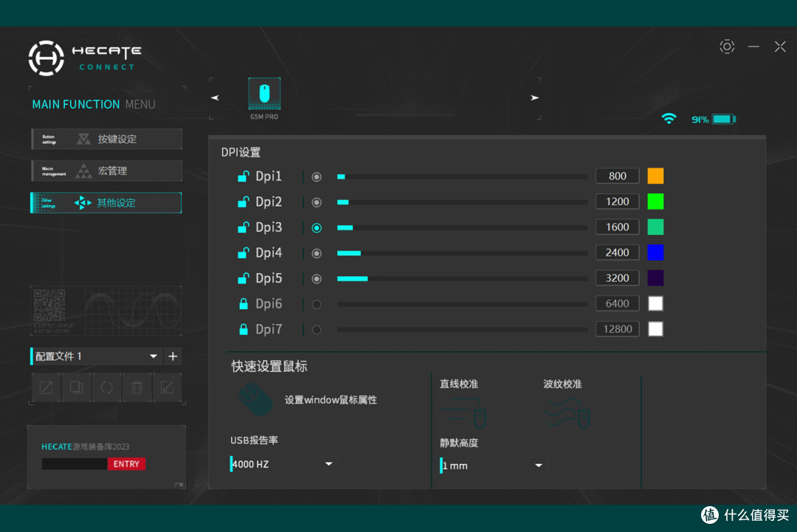Open the USB report rate 4000 HZ dropdown
This screenshot has width=797, height=532.
(283, 464)
